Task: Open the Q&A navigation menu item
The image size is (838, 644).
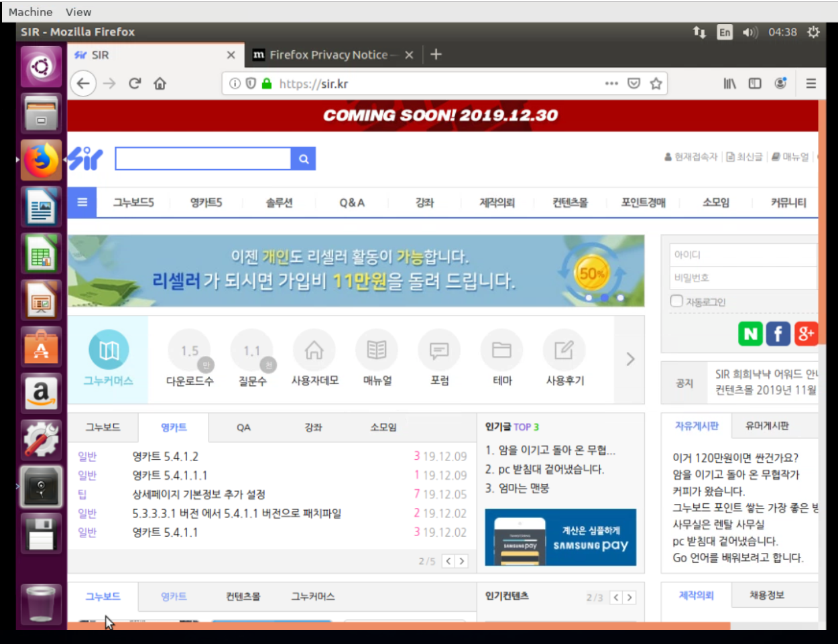Action: pyautogui.click(x=352, y=202)
